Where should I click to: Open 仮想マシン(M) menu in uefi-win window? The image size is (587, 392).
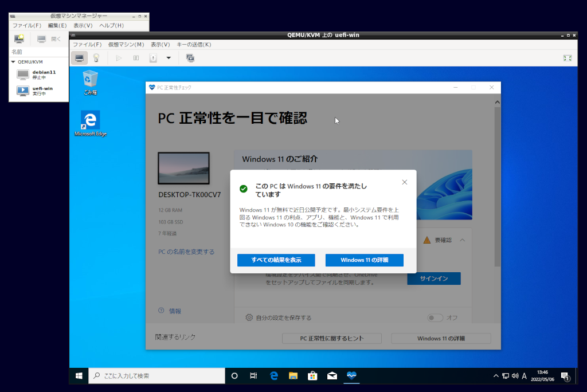126,45
